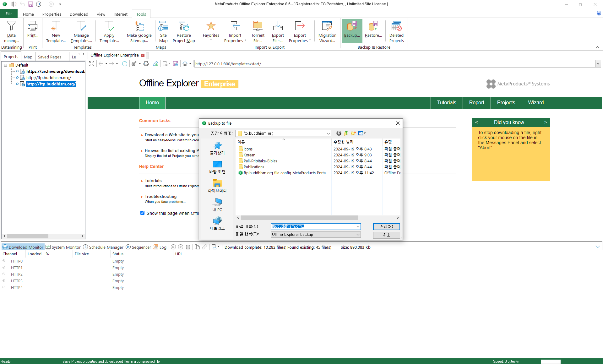Open the Migration Wizard tool
Image resolution: width=603 pixels, height=364 pixels.
[x=327, y=31]
